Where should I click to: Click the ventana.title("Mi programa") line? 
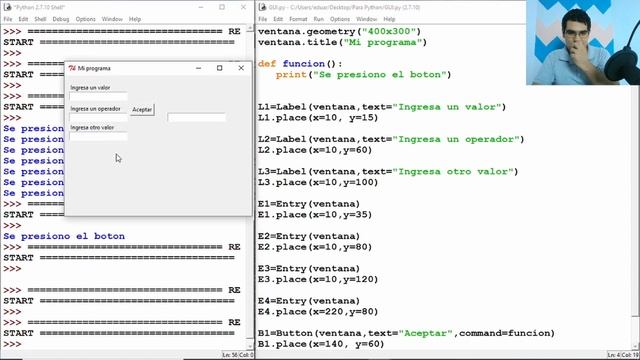pos(342,42)
